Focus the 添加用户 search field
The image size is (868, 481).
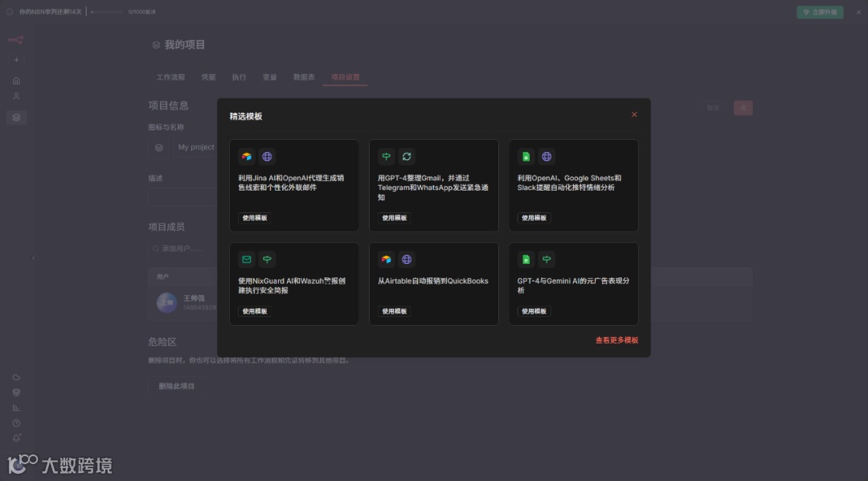coord(182,249)
